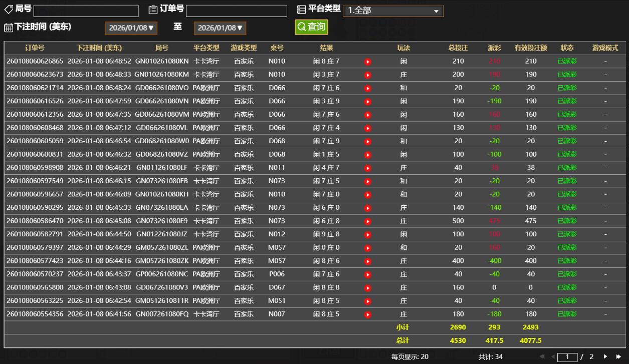
Task: Play video replay for round GD066261080VO
Action: coord(368,88)
